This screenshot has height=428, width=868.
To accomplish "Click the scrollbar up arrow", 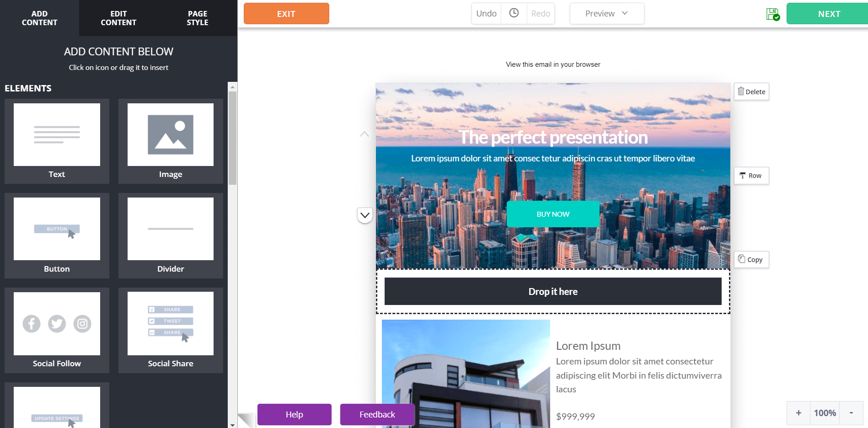I will [232, 86].
